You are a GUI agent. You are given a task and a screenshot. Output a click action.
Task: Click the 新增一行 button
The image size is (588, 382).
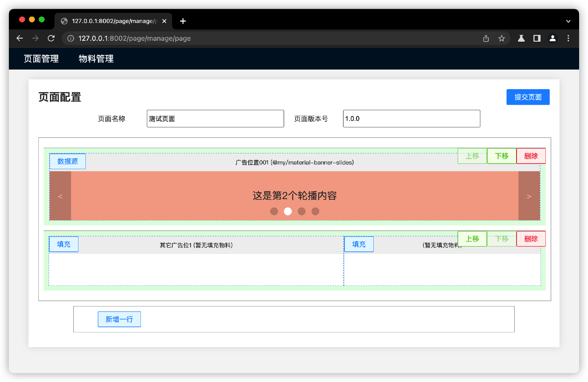pyautogui.click(x=119, y=319)
